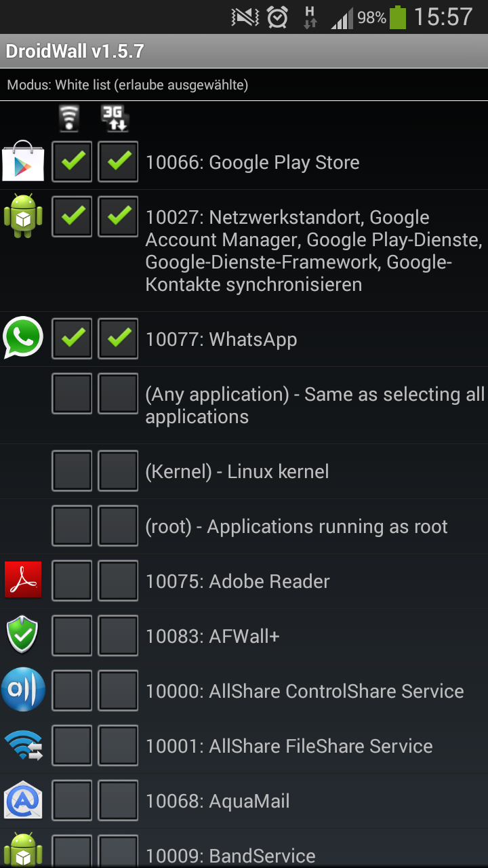Tap the AllShare FileShare Service icon
The height and width of the screenshot is (868, 488).
pyautogui.click(x=23, y=745)
